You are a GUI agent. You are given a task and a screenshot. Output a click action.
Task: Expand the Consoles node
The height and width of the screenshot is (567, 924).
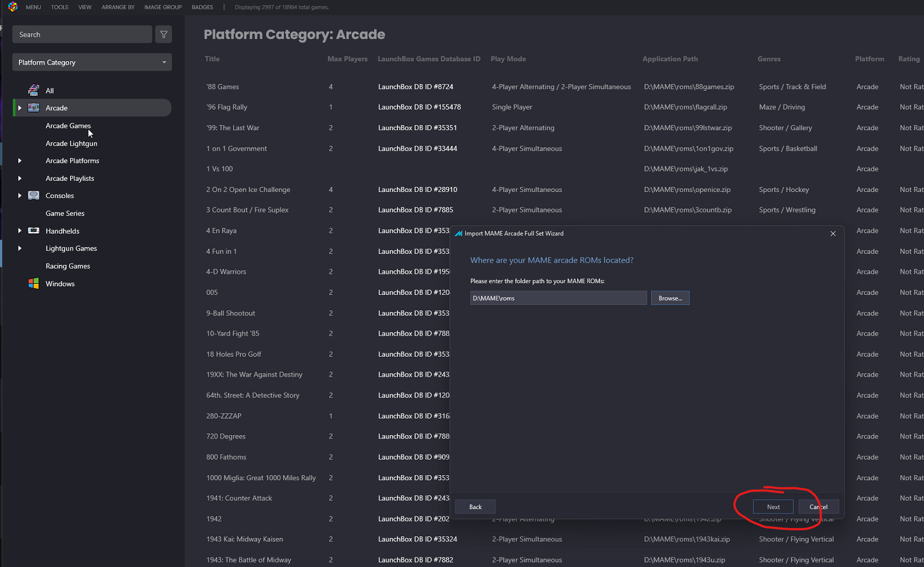click(20, 196)
